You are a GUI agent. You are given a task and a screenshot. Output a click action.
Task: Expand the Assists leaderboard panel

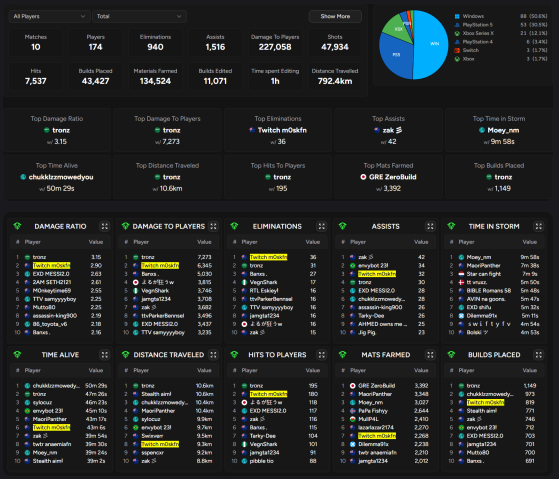pos(430,226)
